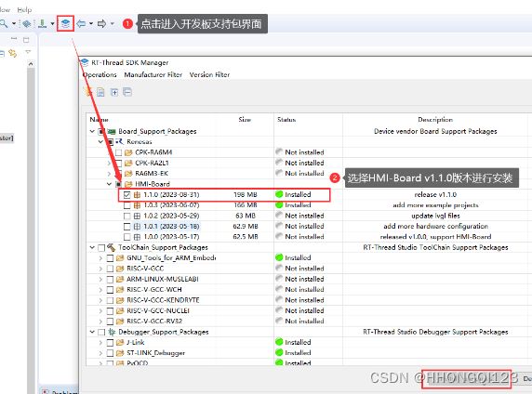Image resolution: width=532 pixels, height=394 pixels.
Task: Collapse the HMI-Board folder
Action: pos(109,184)
